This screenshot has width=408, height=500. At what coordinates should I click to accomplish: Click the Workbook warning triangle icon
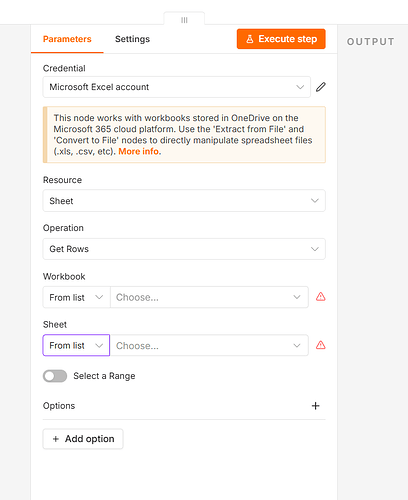pos(321,297)
